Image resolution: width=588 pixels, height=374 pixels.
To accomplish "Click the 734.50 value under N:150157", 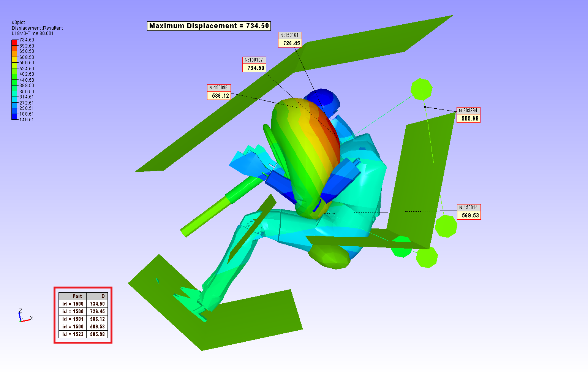I will click(255, 68).
